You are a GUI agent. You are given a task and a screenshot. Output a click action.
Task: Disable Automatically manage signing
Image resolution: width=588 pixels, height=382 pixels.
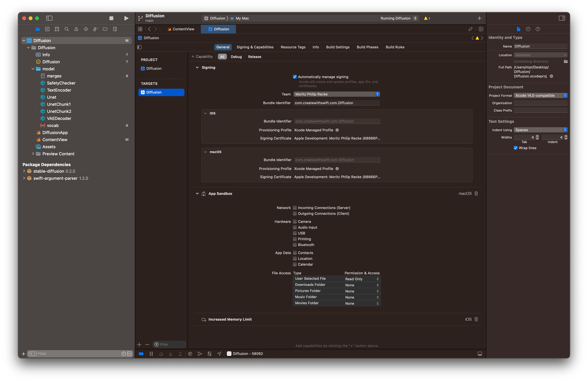[295, 77]
